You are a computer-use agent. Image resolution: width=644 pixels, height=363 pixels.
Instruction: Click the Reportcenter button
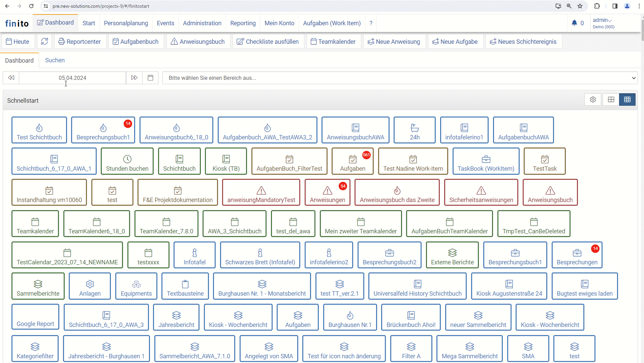tap(80, 41)
